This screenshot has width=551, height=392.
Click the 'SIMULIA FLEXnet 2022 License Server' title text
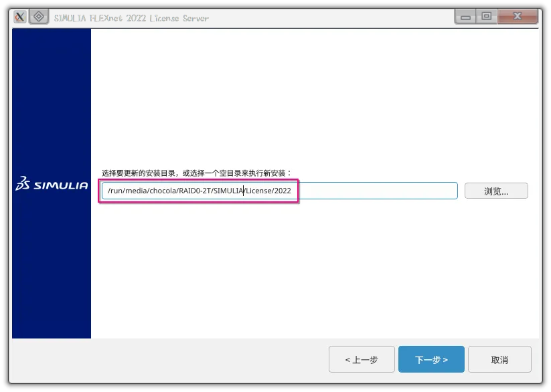[x=131, y=18]
